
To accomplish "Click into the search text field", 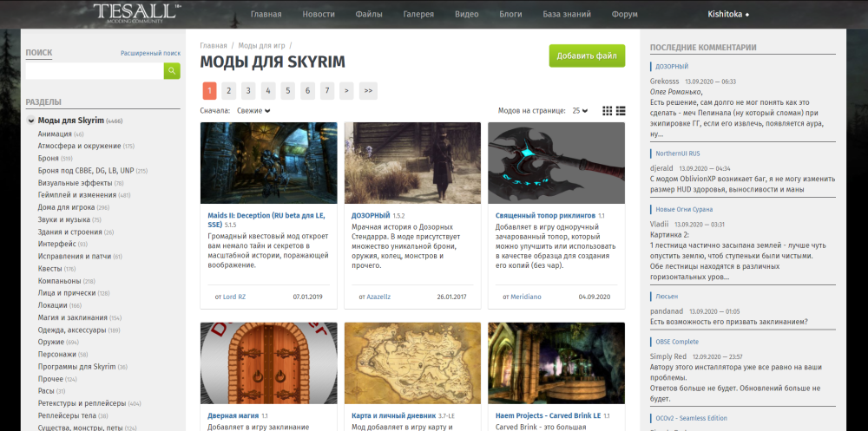I will click(95, 71).
